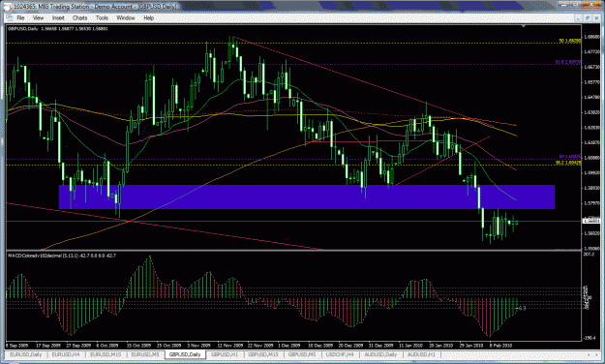Switch to the AUDUSD,Daily chart tab
Viewport: 605px width, 364px height.
point(380,354)
